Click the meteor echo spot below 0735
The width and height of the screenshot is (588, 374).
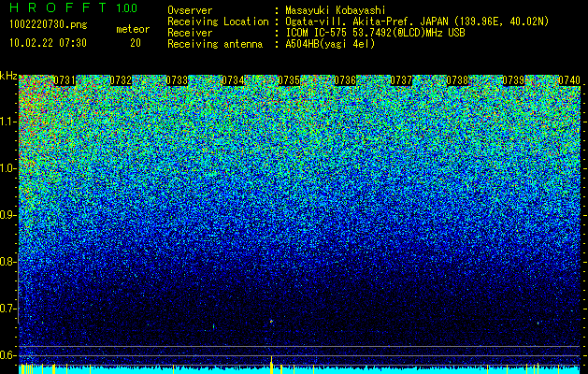(271, 321)
